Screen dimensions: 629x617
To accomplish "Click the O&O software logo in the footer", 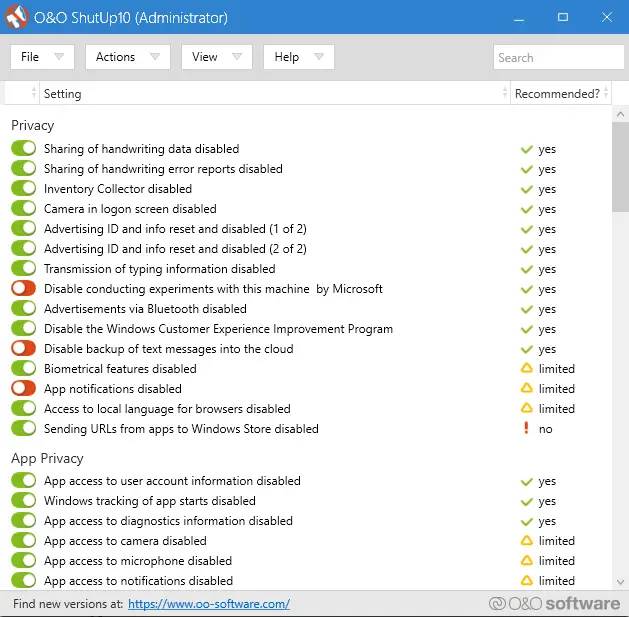I will [x=554, y=604].
